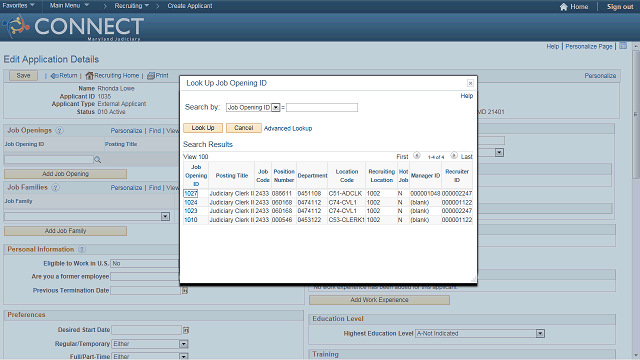
Task: Open Highest Education Level dropdown
Action: coord(540,333)
